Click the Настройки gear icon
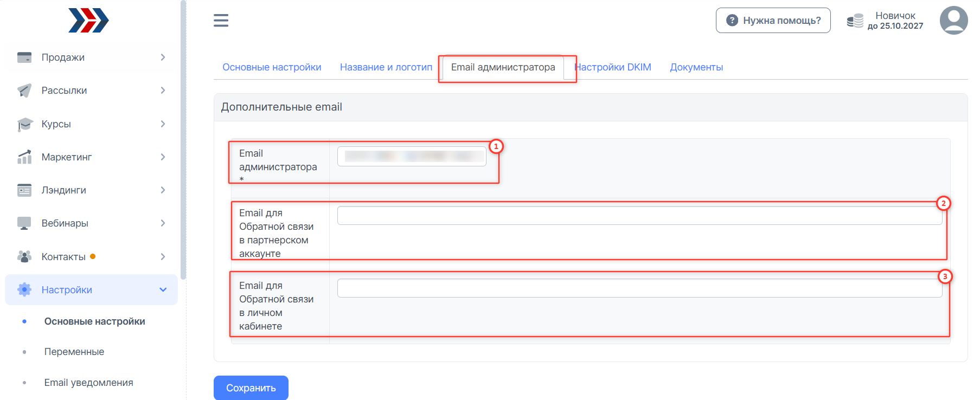This screenshot has height=400, width=980. [x=24, y=290]
